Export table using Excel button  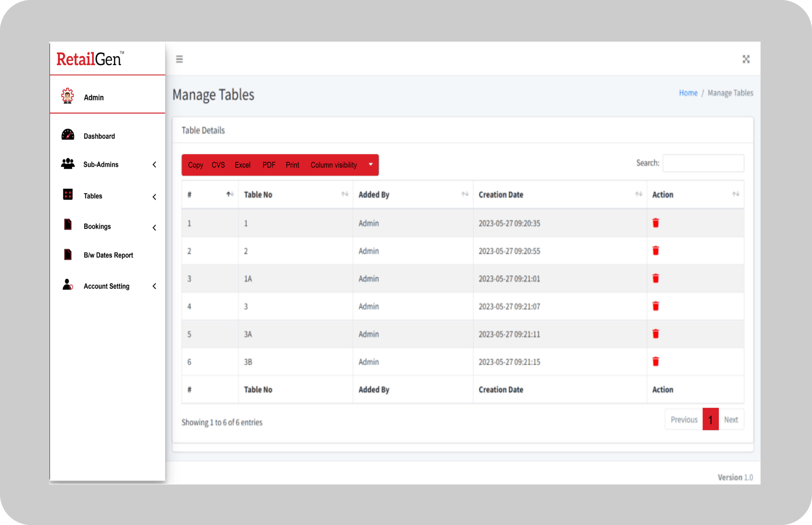pos(242,165)
